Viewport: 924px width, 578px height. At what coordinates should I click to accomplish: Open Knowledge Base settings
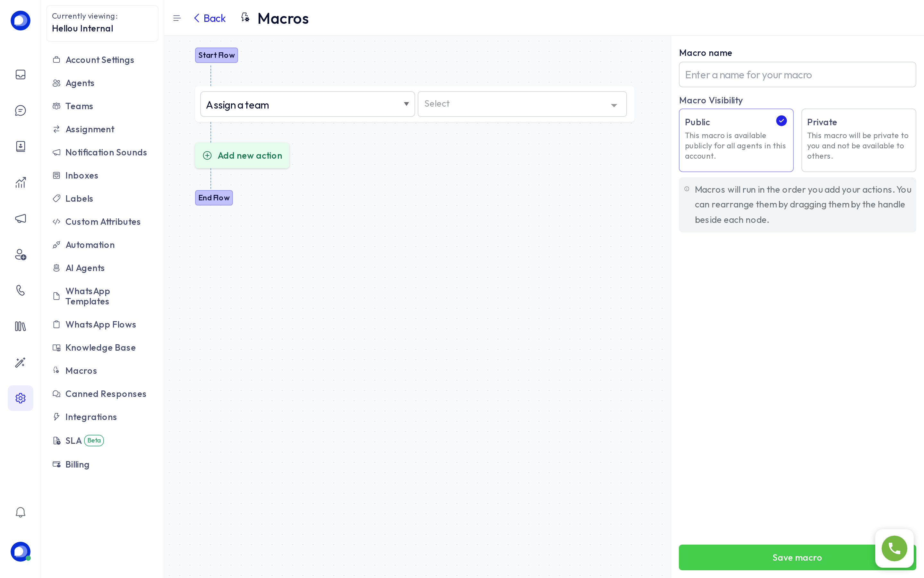[100, 347]
